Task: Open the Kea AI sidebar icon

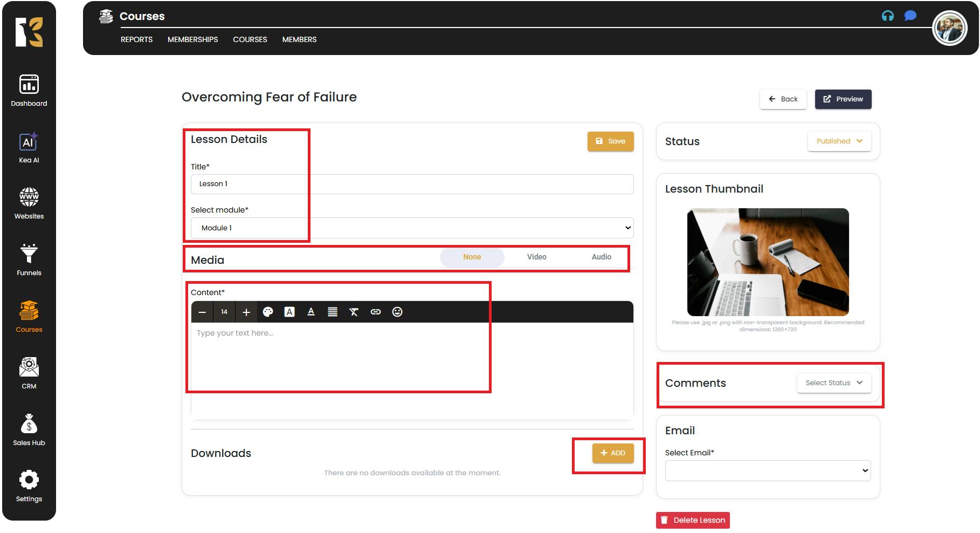Action: point(29,143)
